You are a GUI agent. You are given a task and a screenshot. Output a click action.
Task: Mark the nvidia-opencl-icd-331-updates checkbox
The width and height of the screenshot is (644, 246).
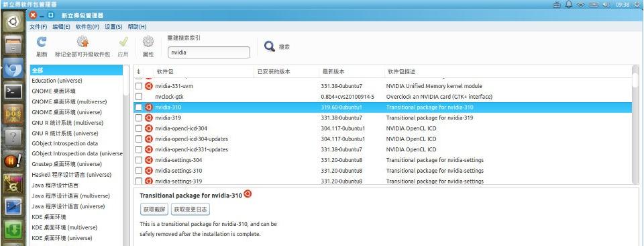click(139, 149)
